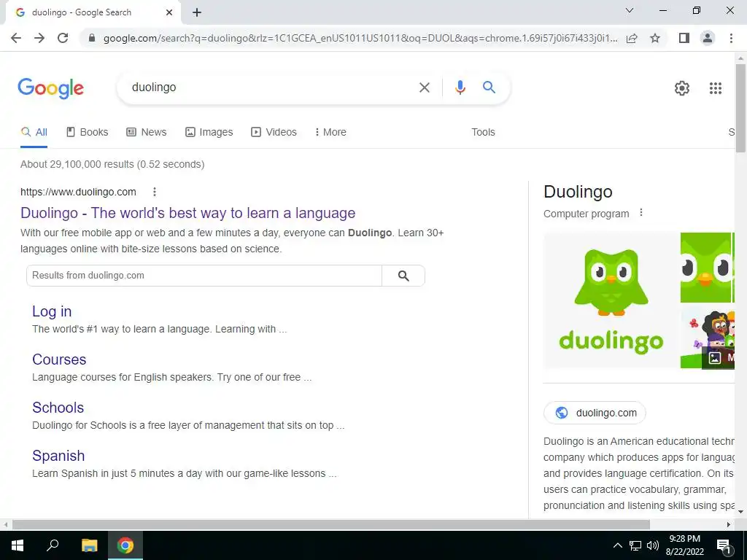The height and width of the screenshot is (560, 747).
Task: Visit duolingo.com from knowledge panel button
Action: pos(595,413)
